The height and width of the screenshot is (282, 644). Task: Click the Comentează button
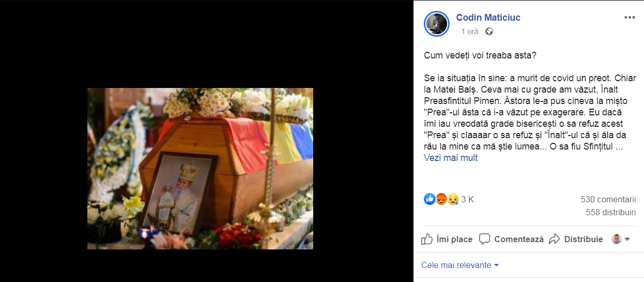tap(511, 239)
